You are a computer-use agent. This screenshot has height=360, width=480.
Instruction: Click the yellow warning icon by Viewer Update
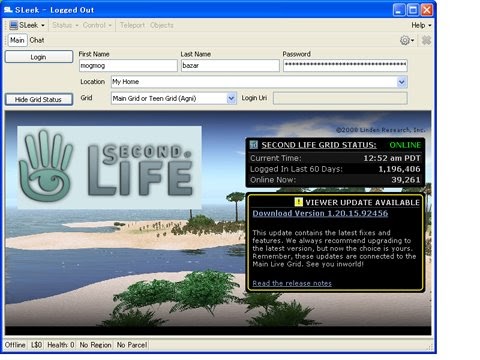pos(298,202)
